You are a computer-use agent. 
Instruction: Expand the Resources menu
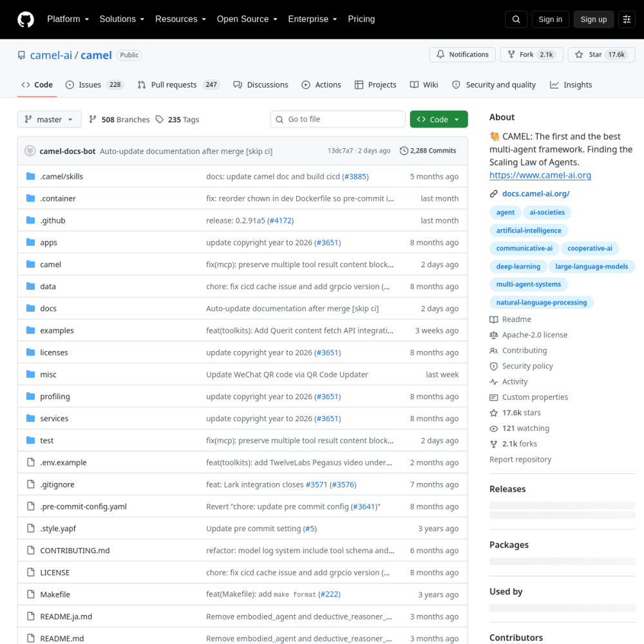pos(181,19)
